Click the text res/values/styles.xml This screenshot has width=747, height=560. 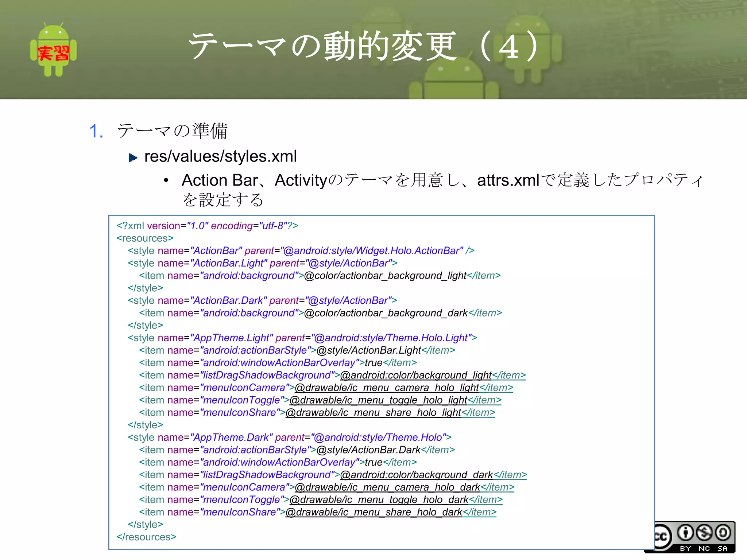tap(221, 156)
